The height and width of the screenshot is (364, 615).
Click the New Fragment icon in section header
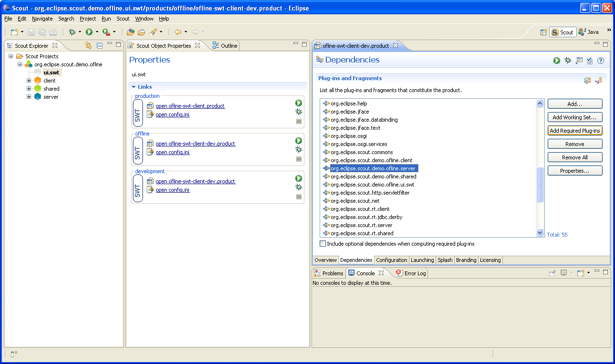point(598,80)
